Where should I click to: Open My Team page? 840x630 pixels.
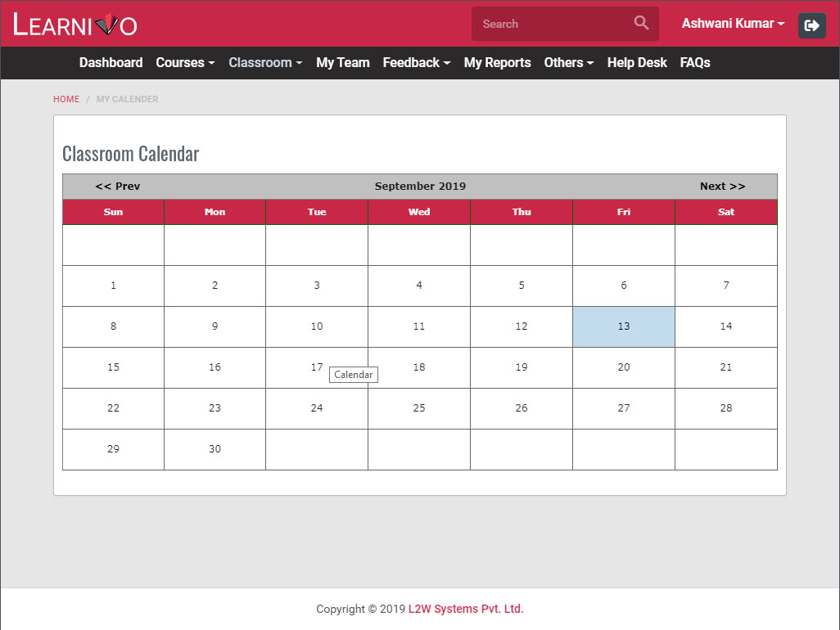click(342, 63)
